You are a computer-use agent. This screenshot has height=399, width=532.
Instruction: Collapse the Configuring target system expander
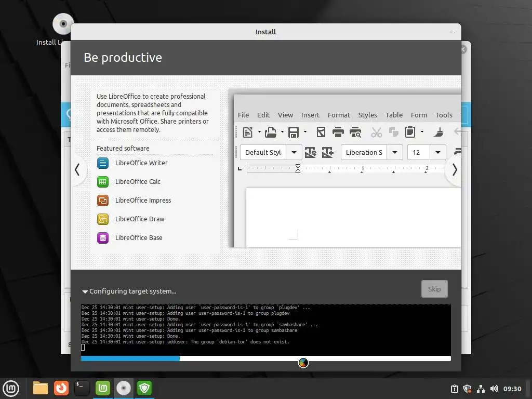point(85,291)
